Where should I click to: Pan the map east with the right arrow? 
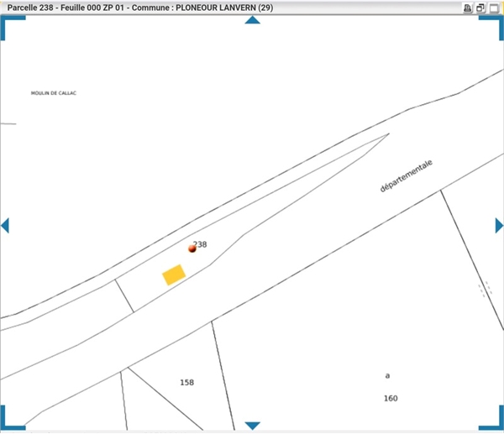coord(499,225)
